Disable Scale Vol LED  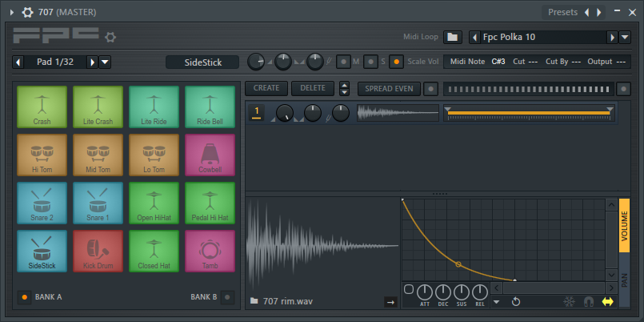(x=396, y=62)
